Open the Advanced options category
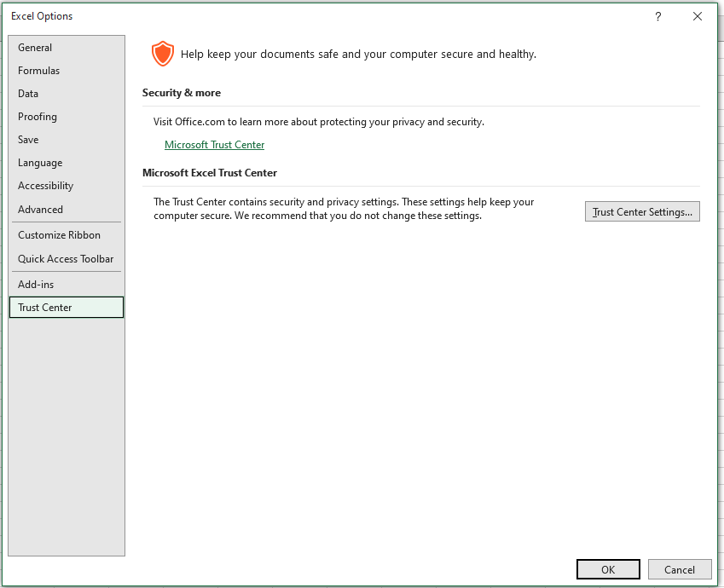 pos(67,210)
